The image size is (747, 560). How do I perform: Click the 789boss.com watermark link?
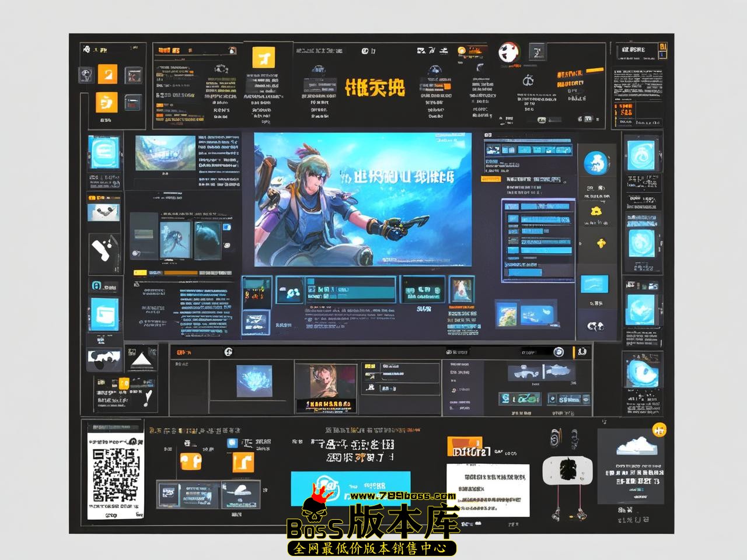click(x=403, y=496)
